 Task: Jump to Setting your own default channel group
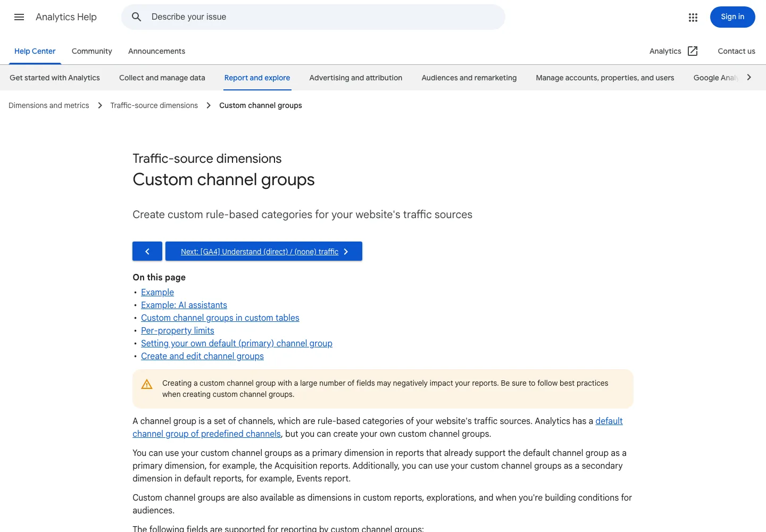tap(237, 343)
